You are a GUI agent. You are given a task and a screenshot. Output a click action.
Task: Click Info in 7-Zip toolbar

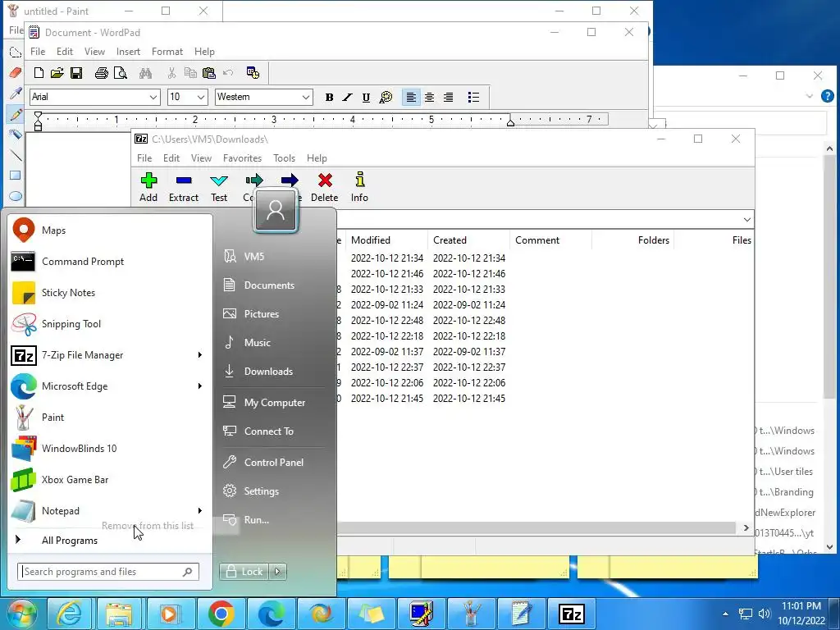pos(359,188)
